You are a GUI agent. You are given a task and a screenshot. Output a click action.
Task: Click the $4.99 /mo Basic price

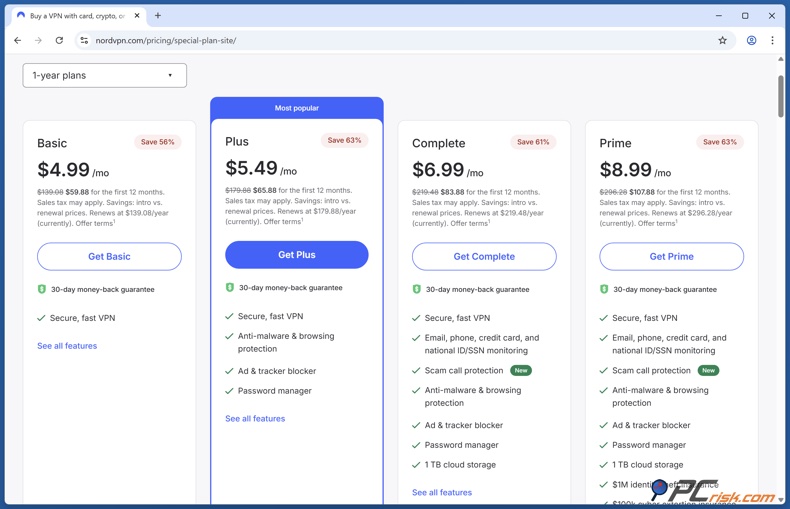(x=73, y=170)
